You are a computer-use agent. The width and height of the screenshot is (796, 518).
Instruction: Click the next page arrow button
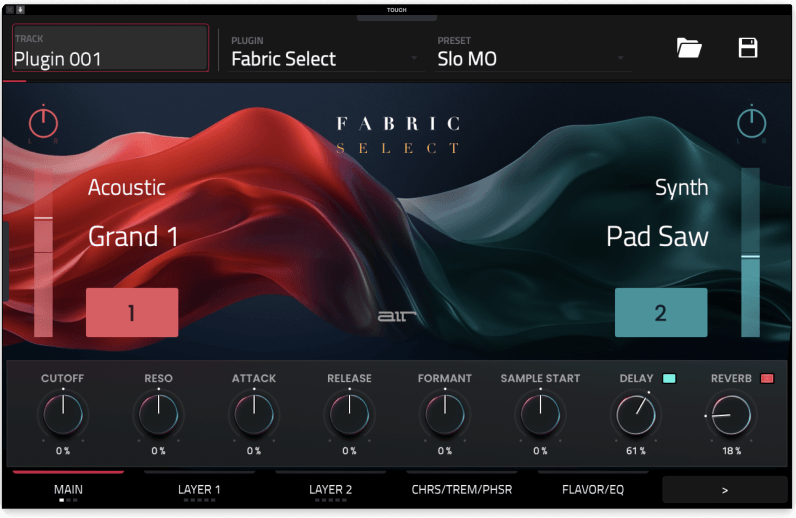[x=724, y=490]
